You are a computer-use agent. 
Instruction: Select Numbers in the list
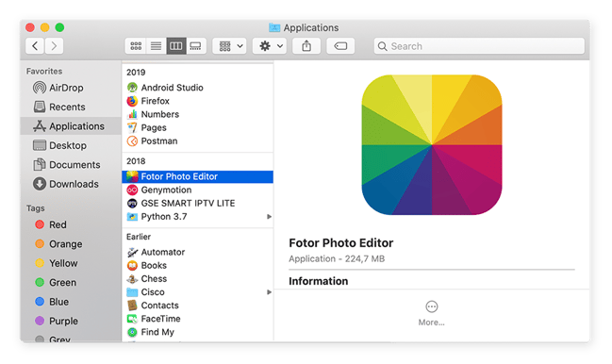[197, 114]
